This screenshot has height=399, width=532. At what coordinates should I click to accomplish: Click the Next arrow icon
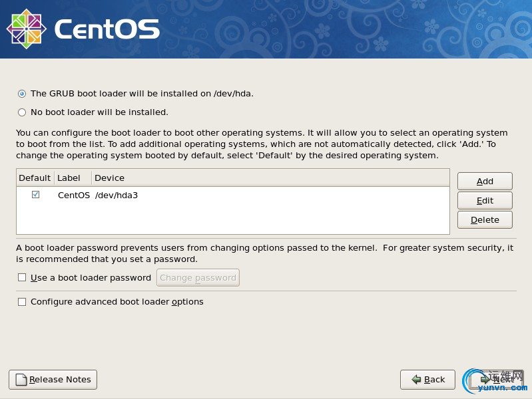tap(485, 380)
